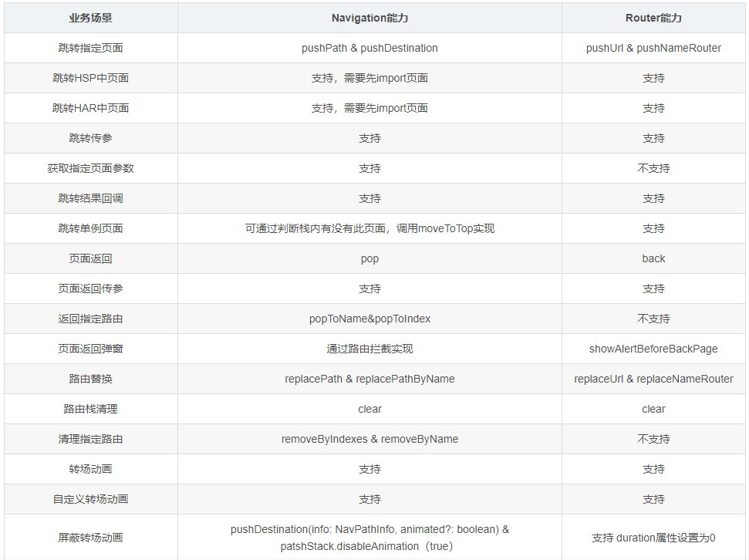Screen dimensions: 749x560
Task: Click the Router 支持 cell for 转场动画
Action: click(x=653, y=469)
